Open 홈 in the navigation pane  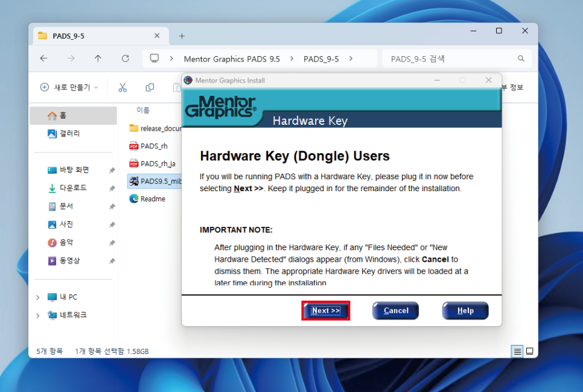click(73, 116)
